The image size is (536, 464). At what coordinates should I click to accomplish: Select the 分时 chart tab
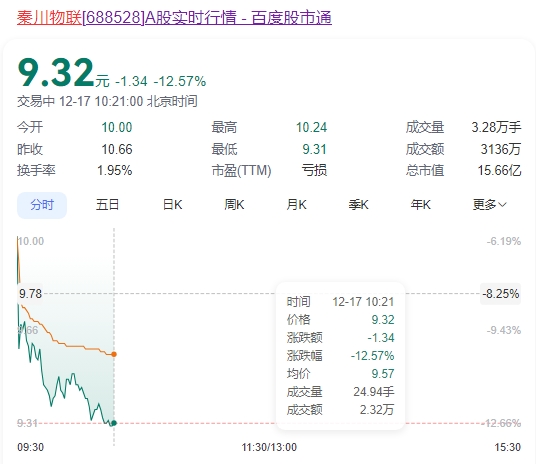tap(42, 205)
